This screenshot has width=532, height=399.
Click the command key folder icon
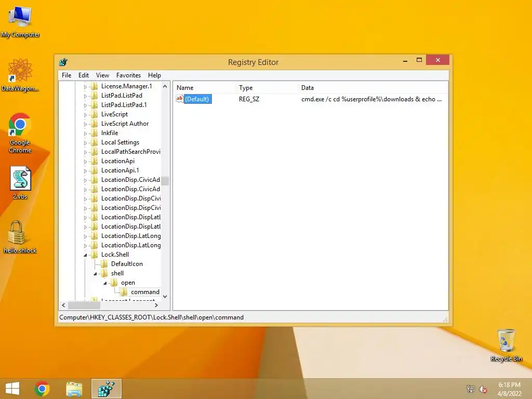(124, 292)
